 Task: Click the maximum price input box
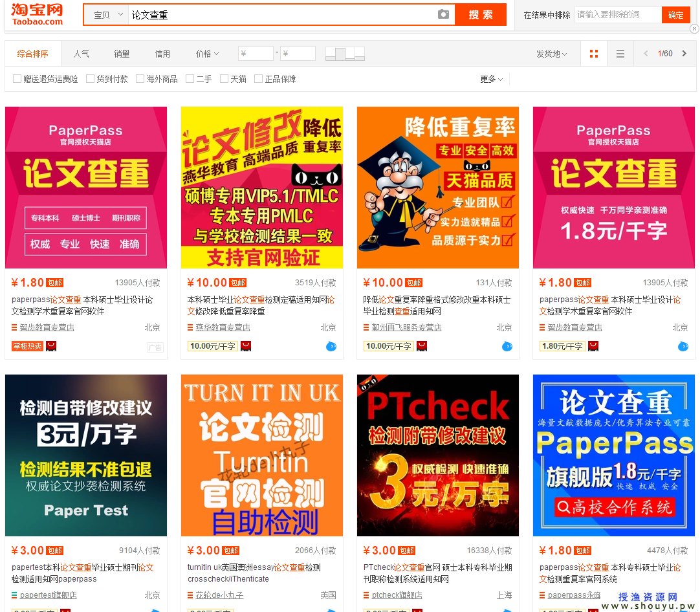coord(298,54)
